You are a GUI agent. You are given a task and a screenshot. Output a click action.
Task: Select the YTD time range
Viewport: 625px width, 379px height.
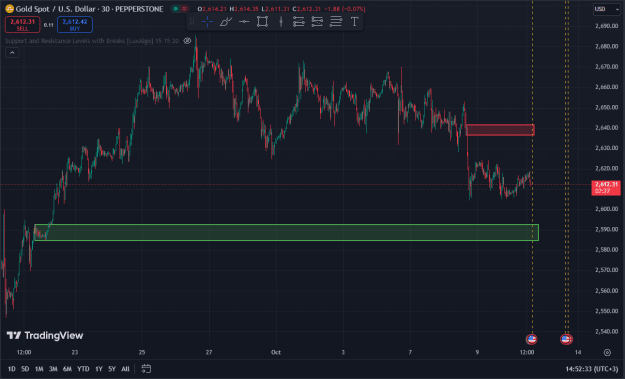pyautogui.click(x=83, y=369)
